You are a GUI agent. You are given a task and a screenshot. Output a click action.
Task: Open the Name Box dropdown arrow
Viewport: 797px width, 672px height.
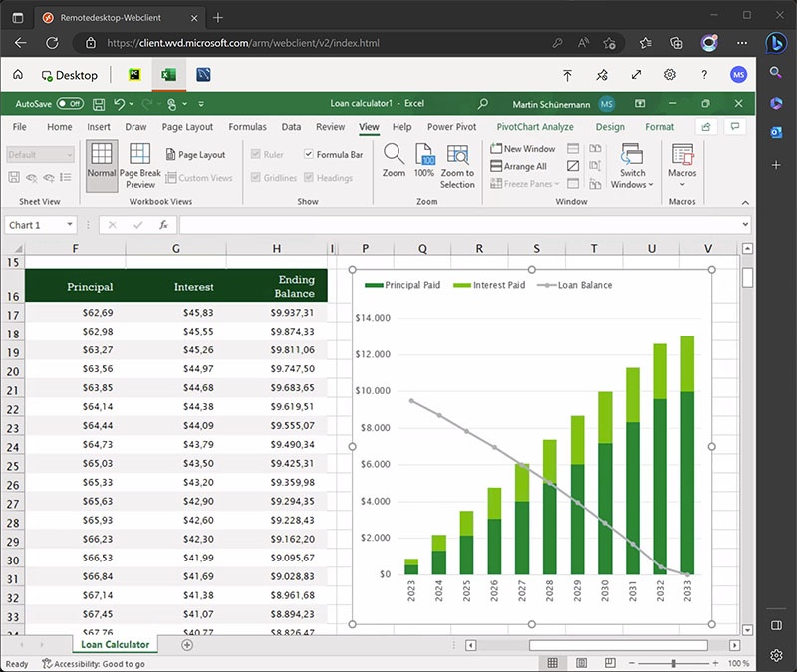click(x=70, y=225)
